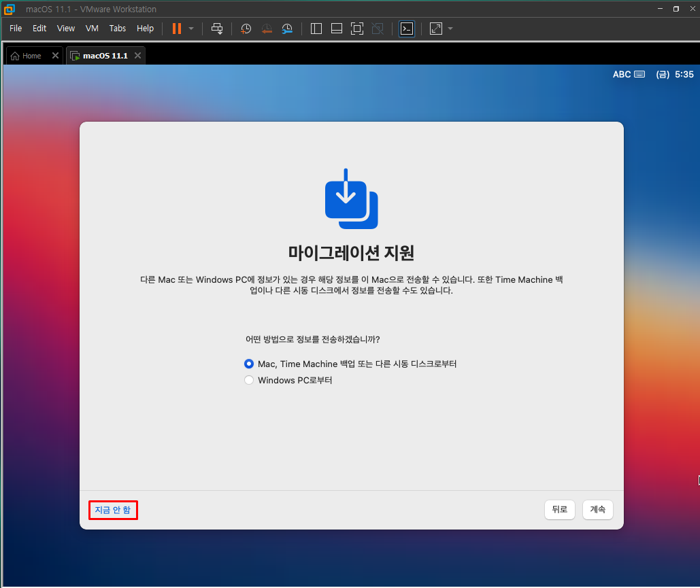Open the stretch guest dropdown arrow
700x588 pixels.
450,29
